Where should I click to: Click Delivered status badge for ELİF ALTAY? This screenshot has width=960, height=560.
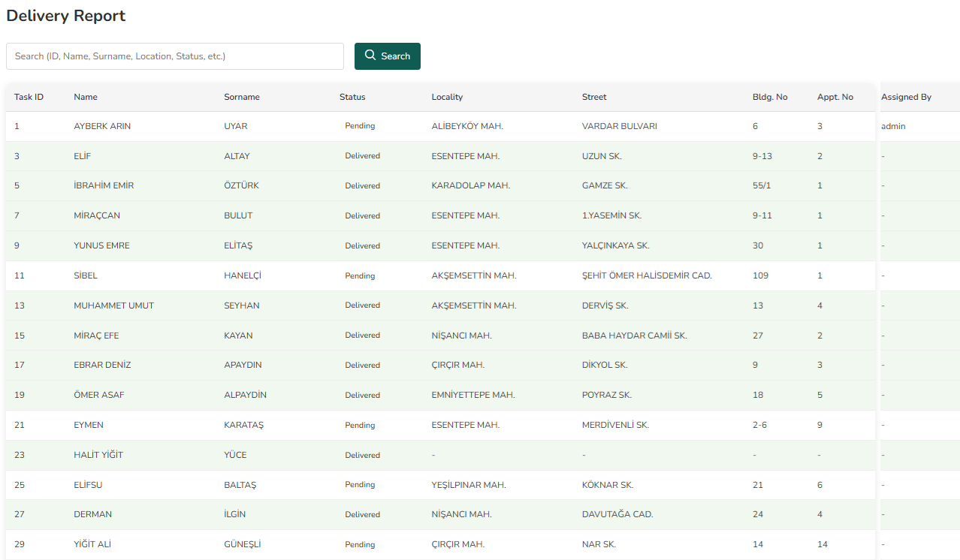click(x=362, y=156)
